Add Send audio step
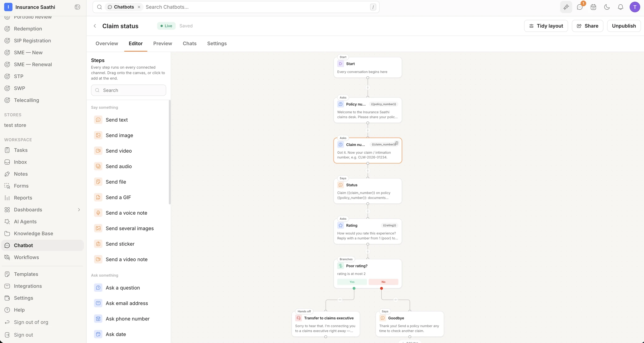 [x=129, y=166]
